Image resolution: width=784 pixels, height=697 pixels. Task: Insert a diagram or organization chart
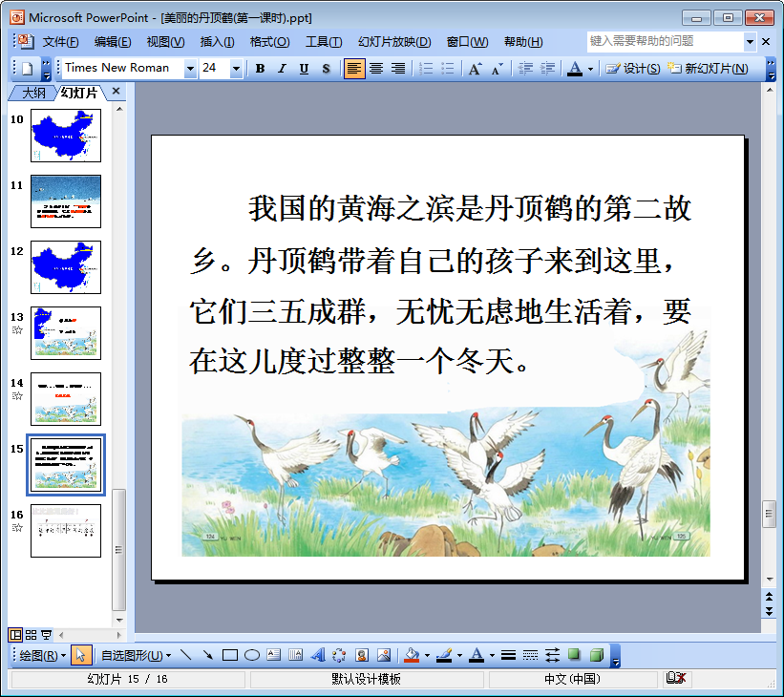[x=340, y=655]
